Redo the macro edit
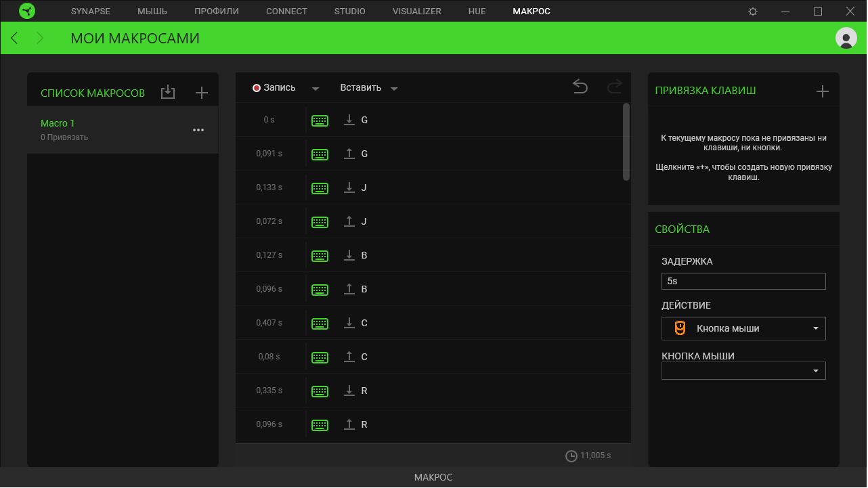This screenshot has width=868, height=488. click(615, 87)
